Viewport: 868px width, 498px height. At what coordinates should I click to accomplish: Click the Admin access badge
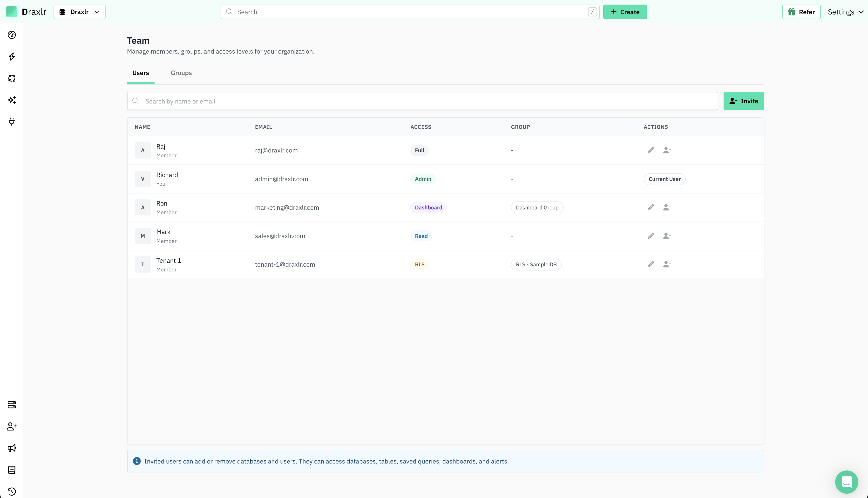tap(423, 179)
